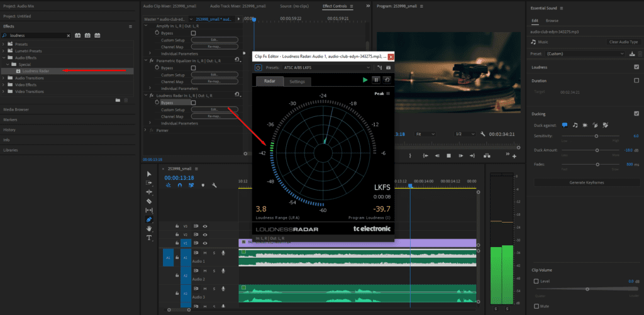Click the New Bin folder icon in Effects panel
The height and width of the screenshot is (315, 644).
coord(118,100)
